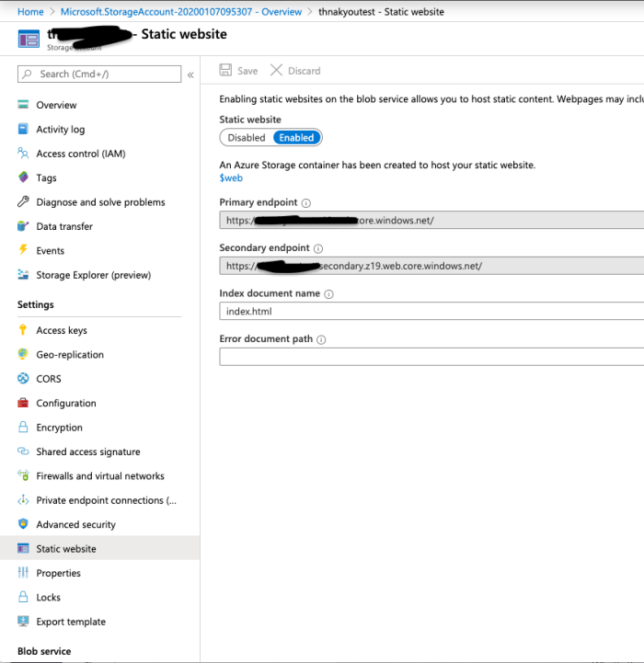644x663 pixels.
Task: Discard changes with the Discard button
Action: [x=295, y=71]
